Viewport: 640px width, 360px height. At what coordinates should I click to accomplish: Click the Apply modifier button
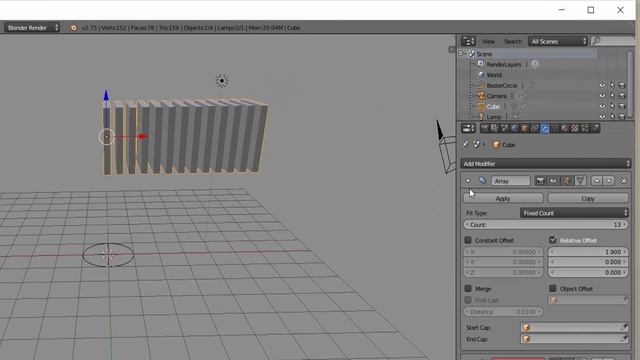[x=503, y=198]
